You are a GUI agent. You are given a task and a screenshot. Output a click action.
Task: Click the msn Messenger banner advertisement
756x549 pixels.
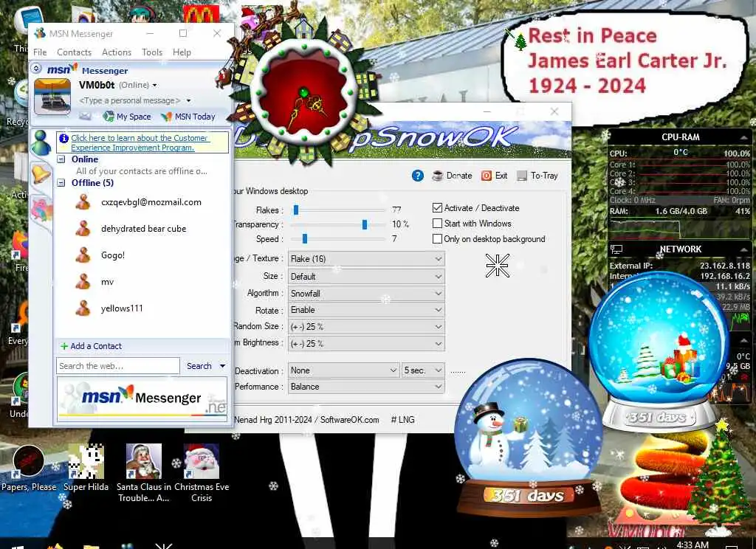click(x=142, y=398)
